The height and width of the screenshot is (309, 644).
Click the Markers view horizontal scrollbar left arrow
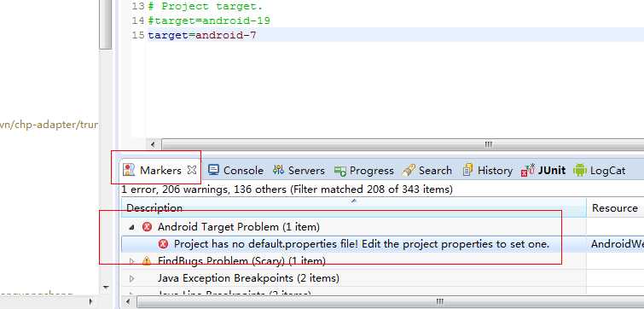tap(127, 302)
